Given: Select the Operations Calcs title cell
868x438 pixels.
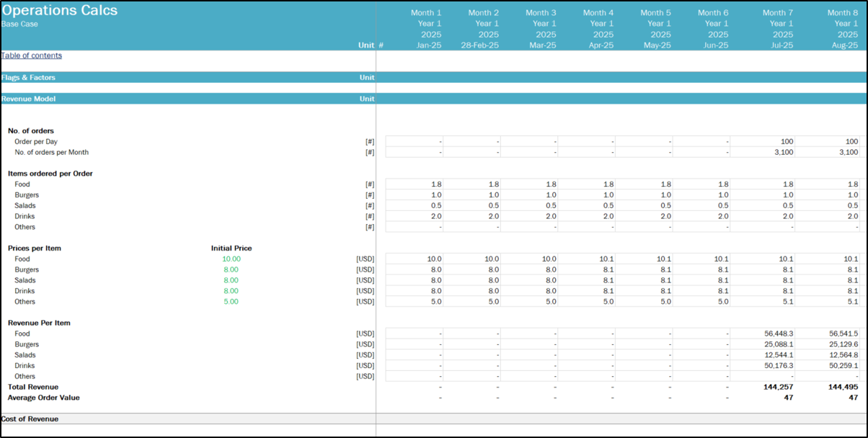Looking at the screenshot, I should tap(59, 11).
